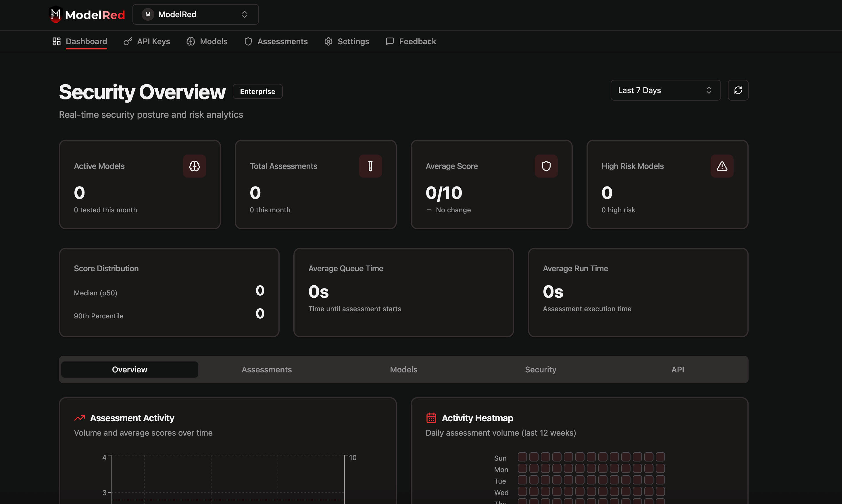Click the refresh dashboard icon button
842x504 pixels.
coord(738,90)
